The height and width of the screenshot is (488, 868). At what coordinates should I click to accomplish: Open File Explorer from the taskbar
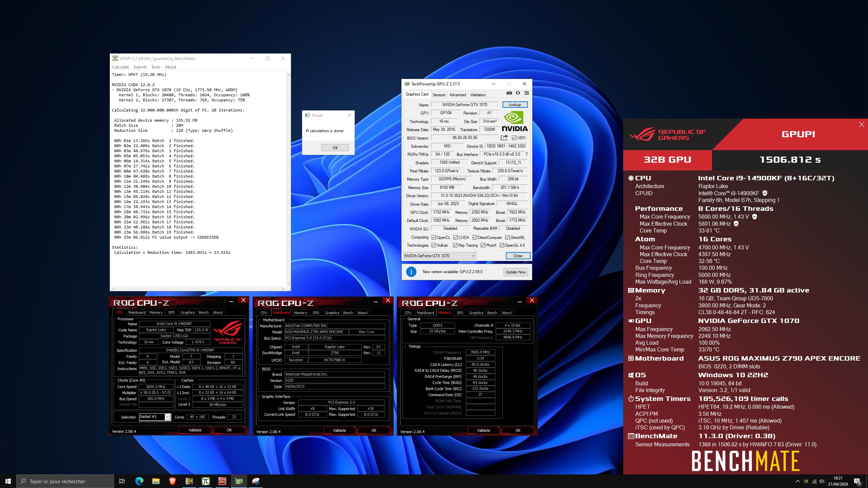click(x=156, y=481)
